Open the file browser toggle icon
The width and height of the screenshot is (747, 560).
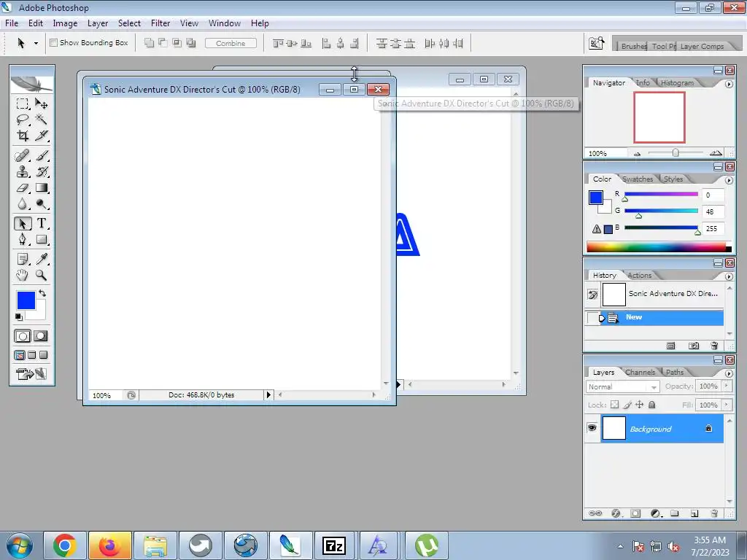(597, 43)
